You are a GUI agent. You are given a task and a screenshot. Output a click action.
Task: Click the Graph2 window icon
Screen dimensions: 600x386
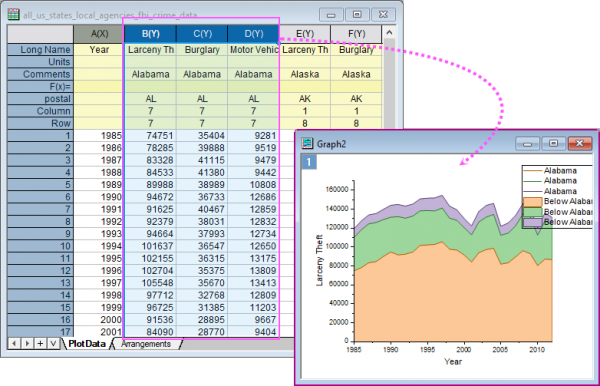click(307, 143)
